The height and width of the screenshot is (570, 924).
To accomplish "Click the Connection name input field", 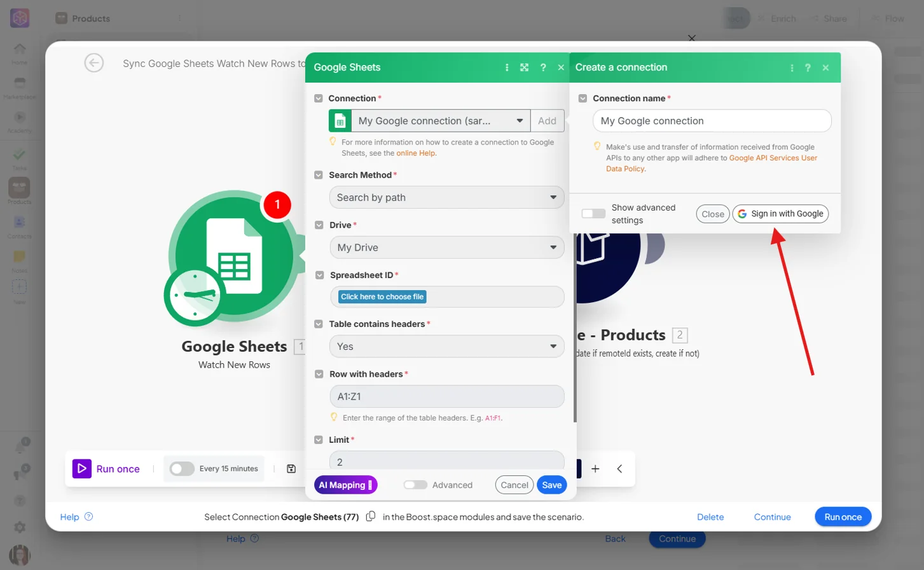I will click(x=712, y=121).
